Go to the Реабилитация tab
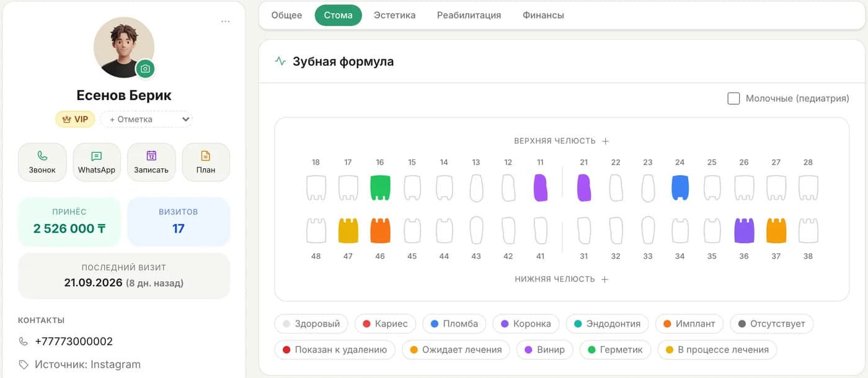Screen dimensions: 868x378 click(469, 15)
